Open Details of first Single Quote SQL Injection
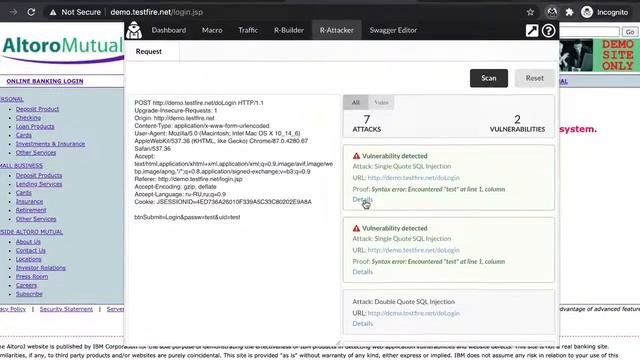The width and height of the screenshot is (640, 360). 362,199
